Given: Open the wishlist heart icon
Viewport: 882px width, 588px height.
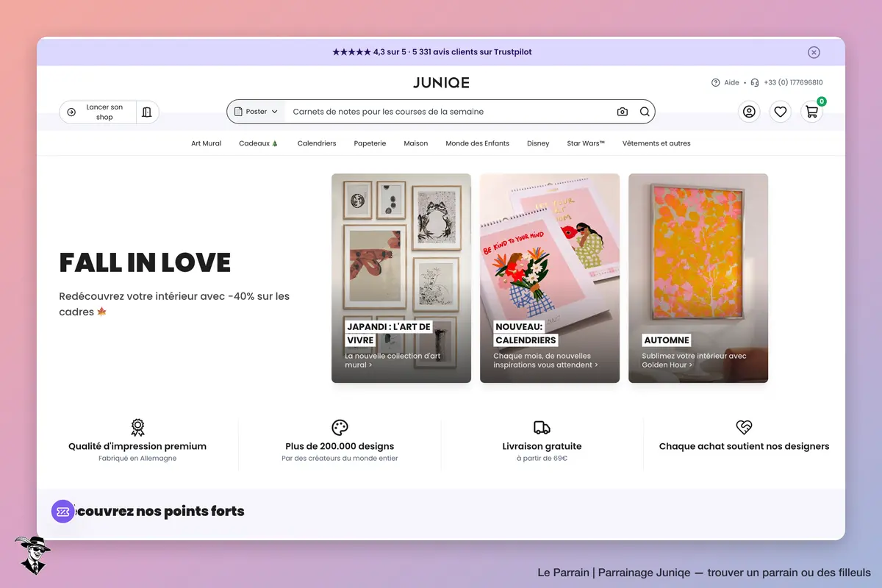Looking at the screenshot, I should click(x=781, y=112).
